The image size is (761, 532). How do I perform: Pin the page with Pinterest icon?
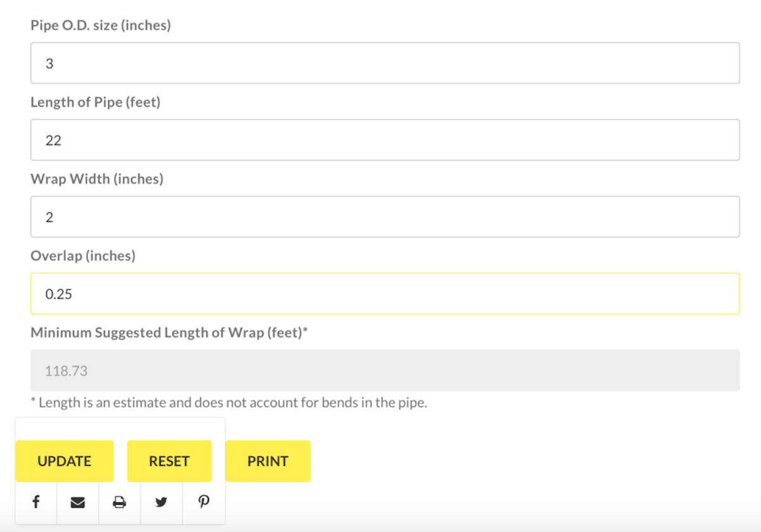coord(204,502)
